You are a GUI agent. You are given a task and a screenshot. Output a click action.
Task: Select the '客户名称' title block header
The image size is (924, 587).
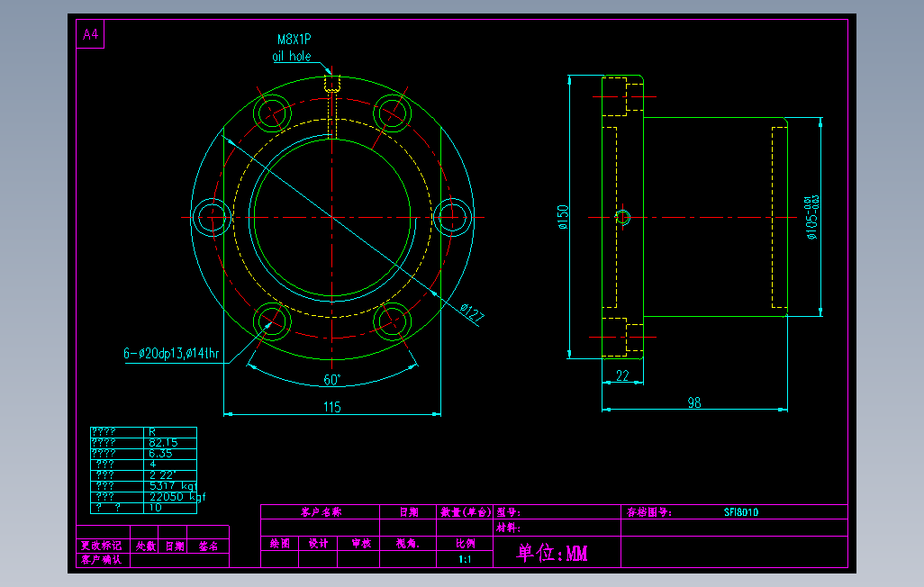[x=321, y=512]
